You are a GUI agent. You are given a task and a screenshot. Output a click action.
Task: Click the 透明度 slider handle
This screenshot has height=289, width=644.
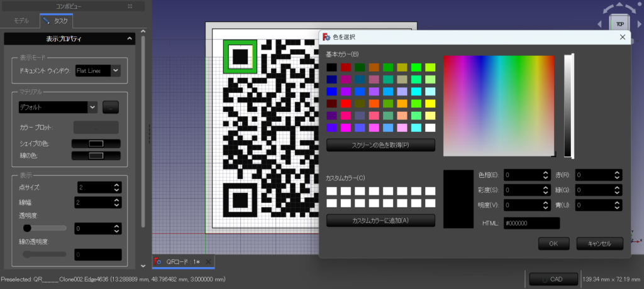(27, 228)
